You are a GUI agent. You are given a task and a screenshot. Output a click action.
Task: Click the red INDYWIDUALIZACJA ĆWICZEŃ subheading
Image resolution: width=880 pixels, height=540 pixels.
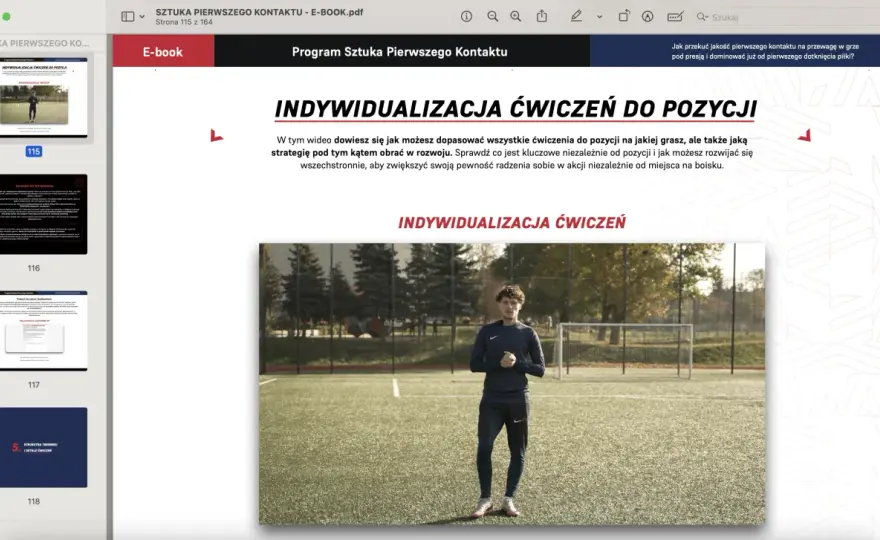pos(512,223)
